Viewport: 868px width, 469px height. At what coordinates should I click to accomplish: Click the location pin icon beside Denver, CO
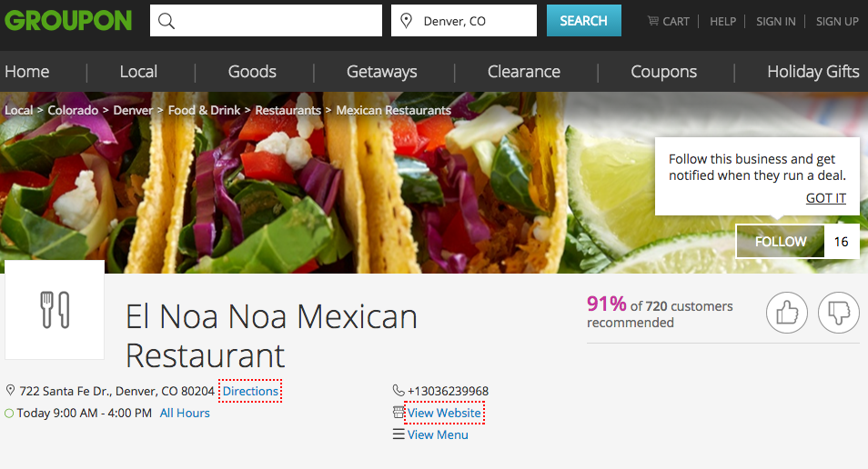407,21
